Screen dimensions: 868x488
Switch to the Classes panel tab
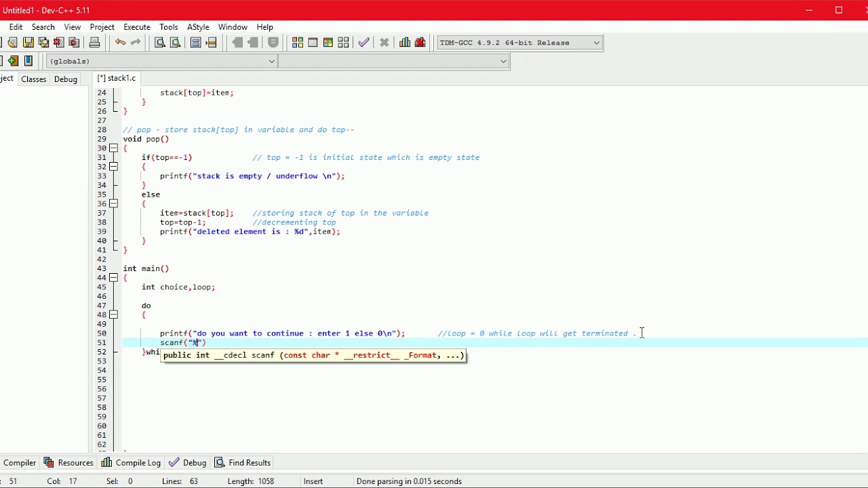(33, 79)
